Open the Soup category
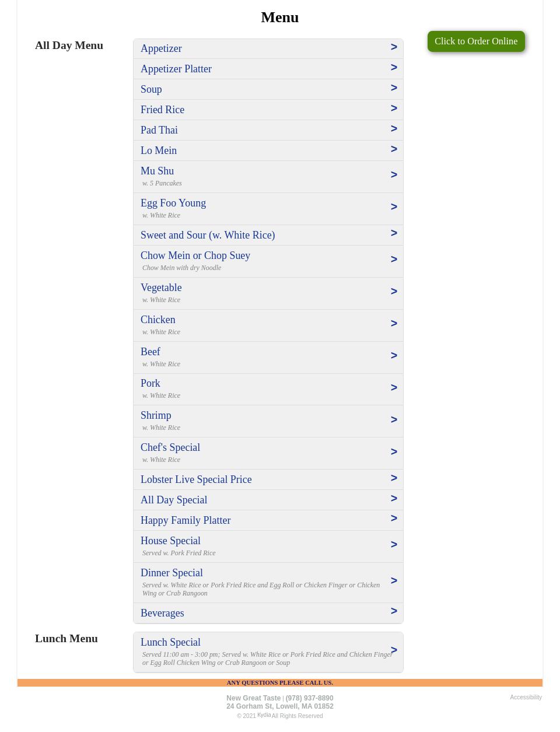This screenshot has height=732, width=560. coord(268,89)
